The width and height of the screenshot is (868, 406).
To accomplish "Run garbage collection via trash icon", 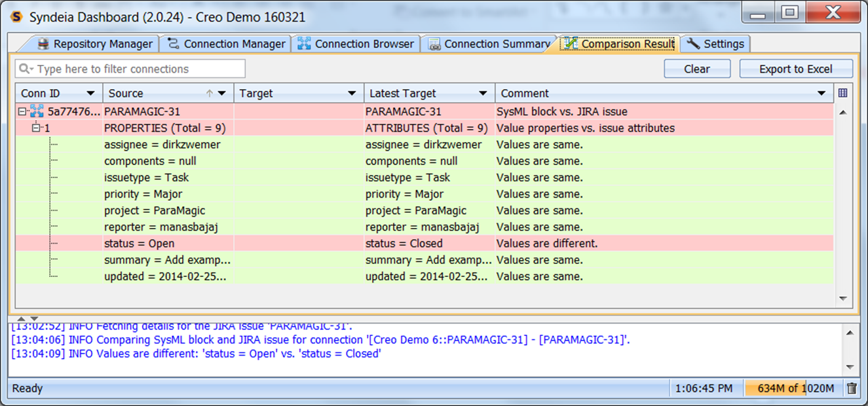I will click(x=851, y=388).
